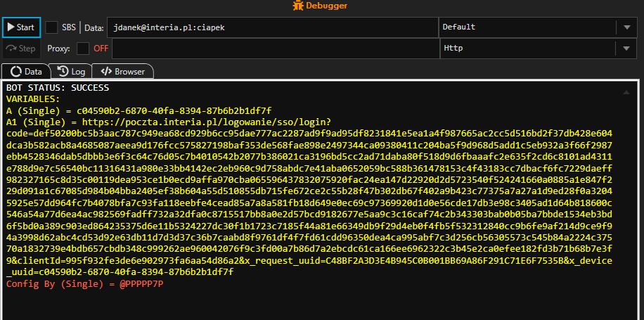Screen dimensions: 644x320
Task: Open the Default type dropdown
Action: (527, 27)
